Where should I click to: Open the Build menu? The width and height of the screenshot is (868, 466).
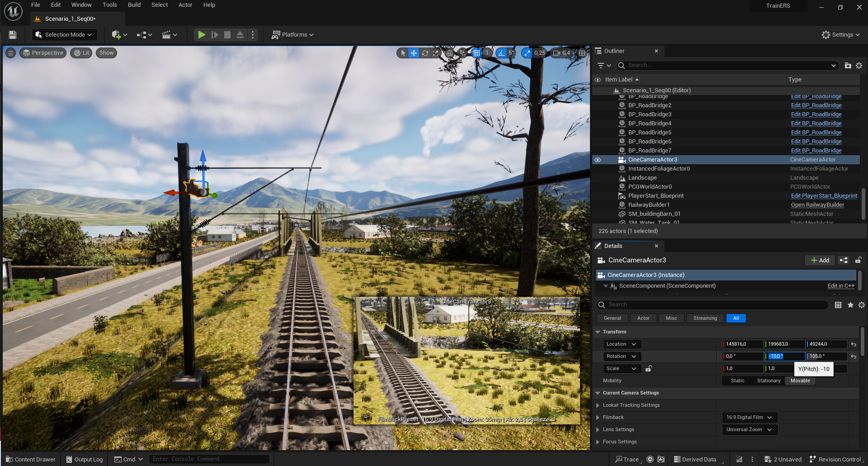(x=134, y=5)
